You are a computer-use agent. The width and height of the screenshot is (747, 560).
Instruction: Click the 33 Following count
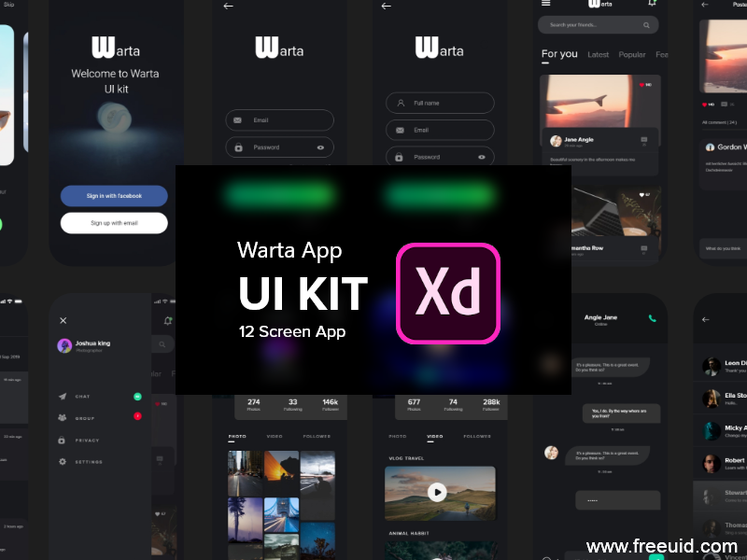coord(293,404)
